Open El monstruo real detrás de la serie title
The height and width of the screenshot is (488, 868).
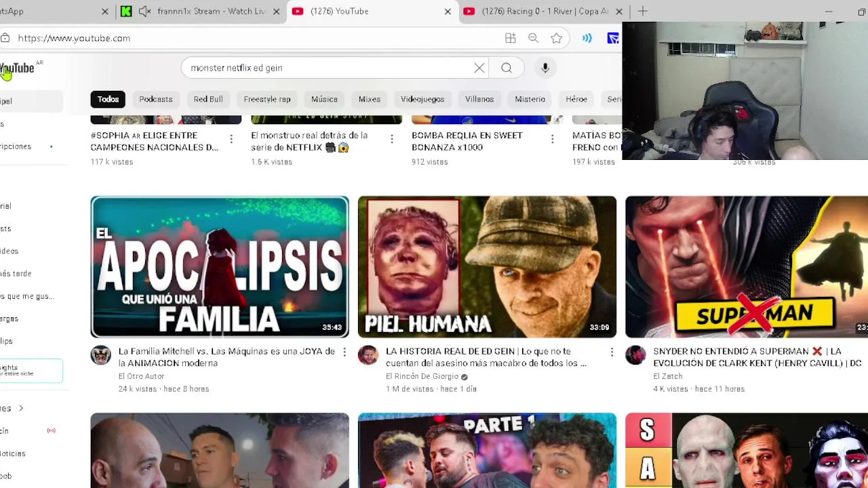tap(309, 141)
